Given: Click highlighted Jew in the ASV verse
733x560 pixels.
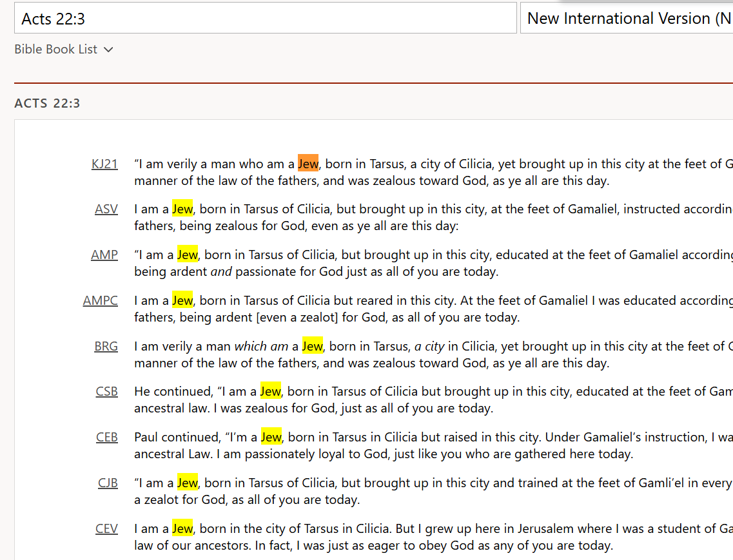Looking at the screenshot, I should [182, 209].
